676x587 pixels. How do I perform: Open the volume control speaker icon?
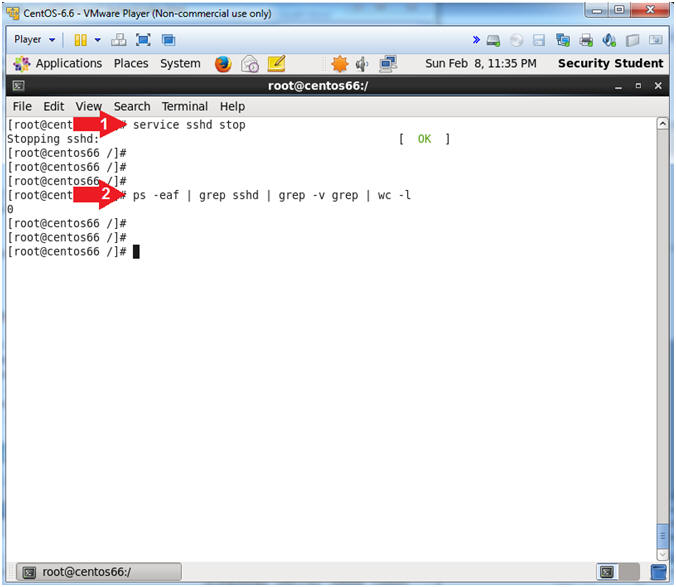tap(362, 64)
